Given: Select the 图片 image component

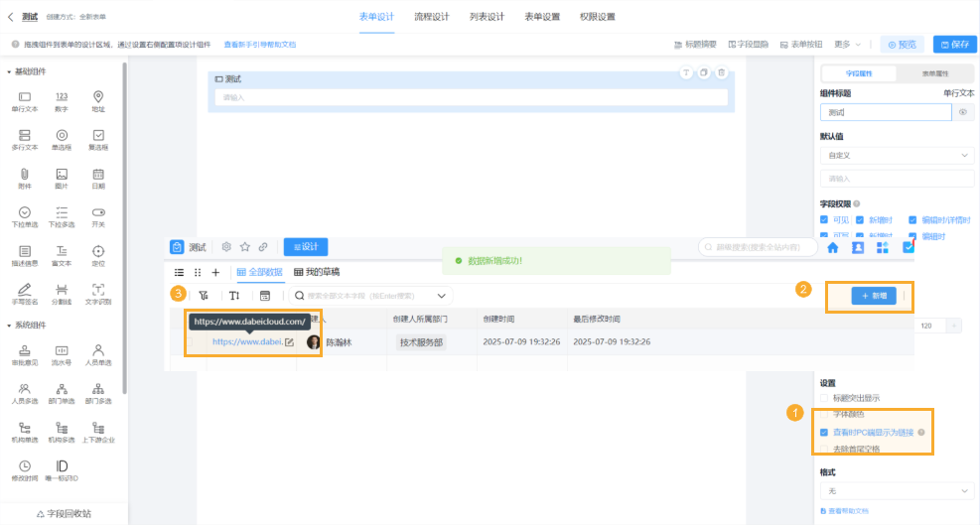Looking at the screenshot, I should click(x=62, y=179).
